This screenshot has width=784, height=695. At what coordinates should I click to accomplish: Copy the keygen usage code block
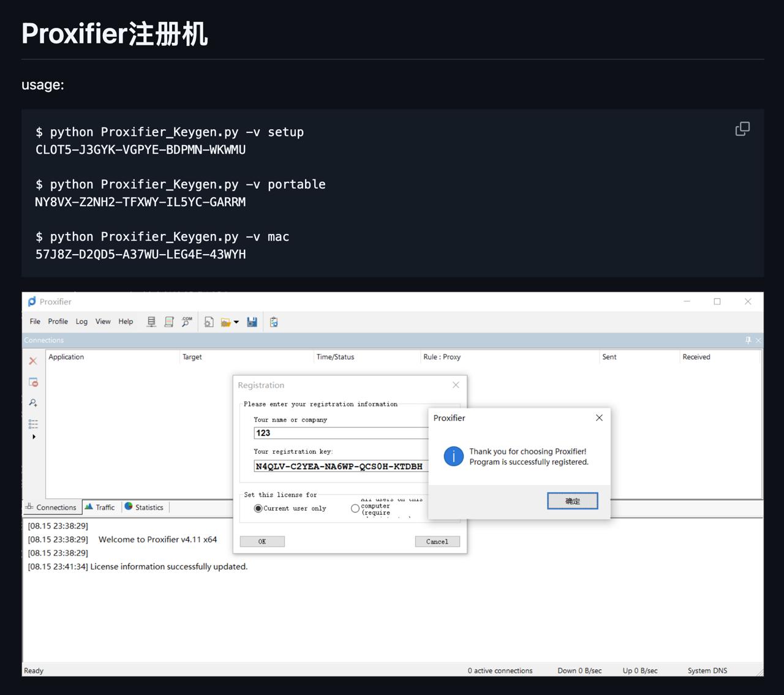click(x=742, y=129)
